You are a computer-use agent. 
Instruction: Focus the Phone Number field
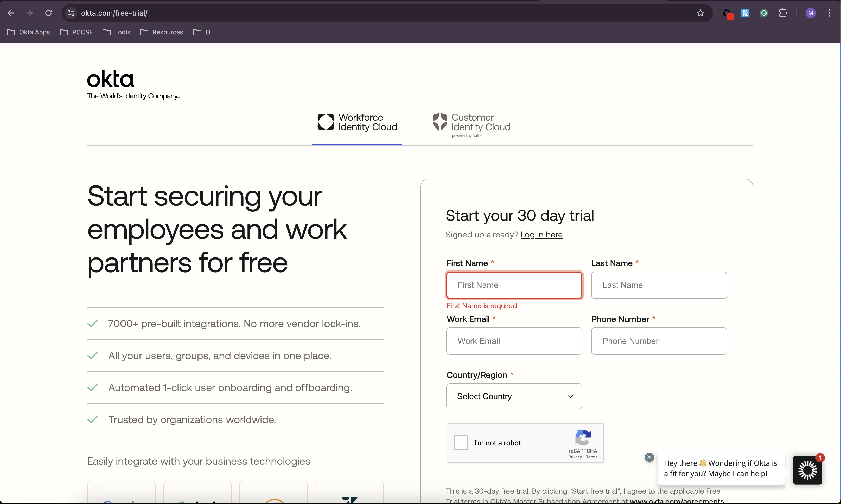(659, 341)
